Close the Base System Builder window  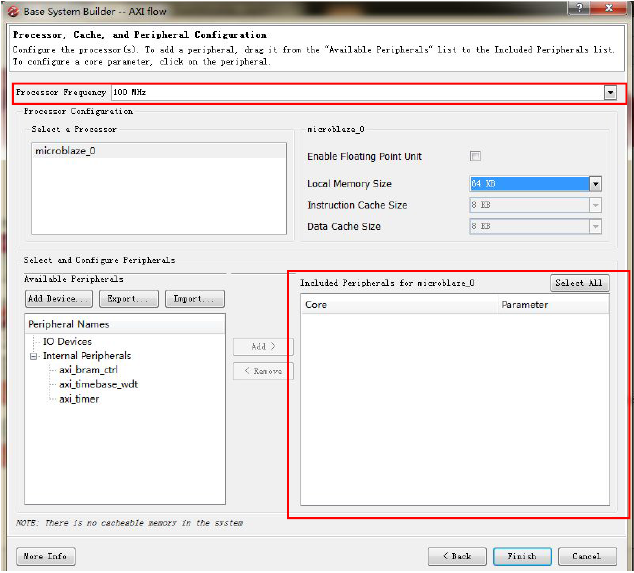pos(610,8)
